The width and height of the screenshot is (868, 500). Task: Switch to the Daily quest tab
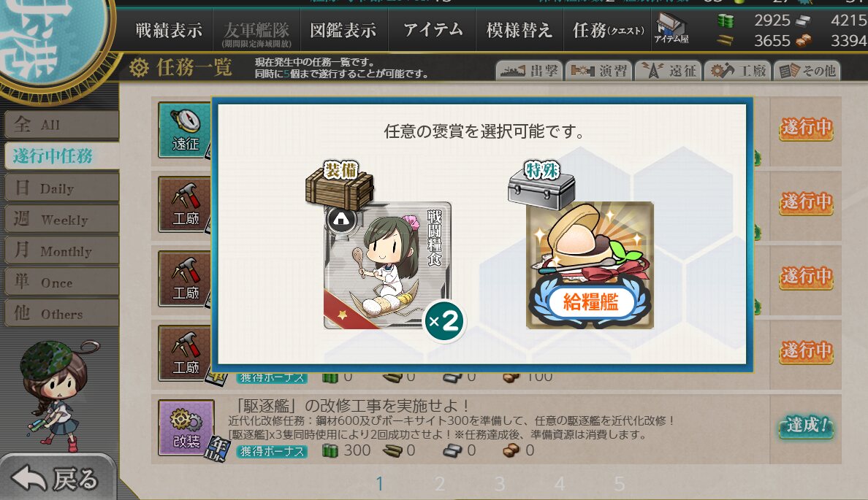pos(61,188)
